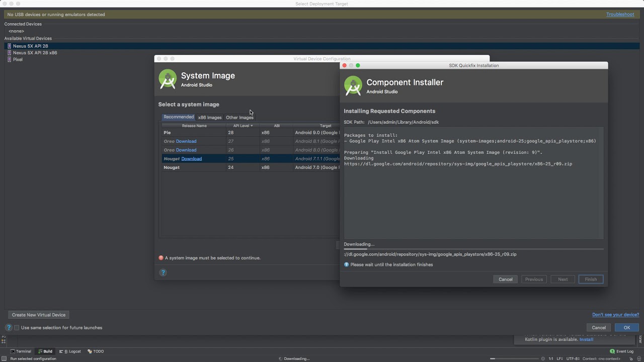Enable 'Use same selection for future launches'

17,328
